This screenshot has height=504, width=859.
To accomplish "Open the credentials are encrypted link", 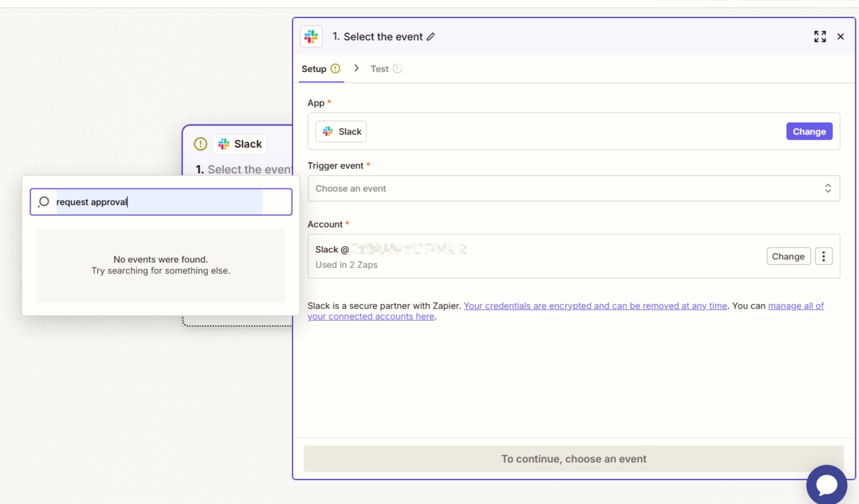I will [595, 306].
